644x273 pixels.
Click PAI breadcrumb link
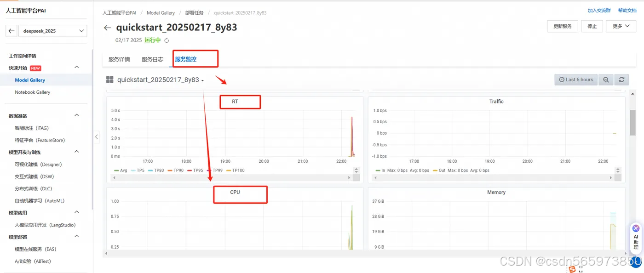click(119, 13)
